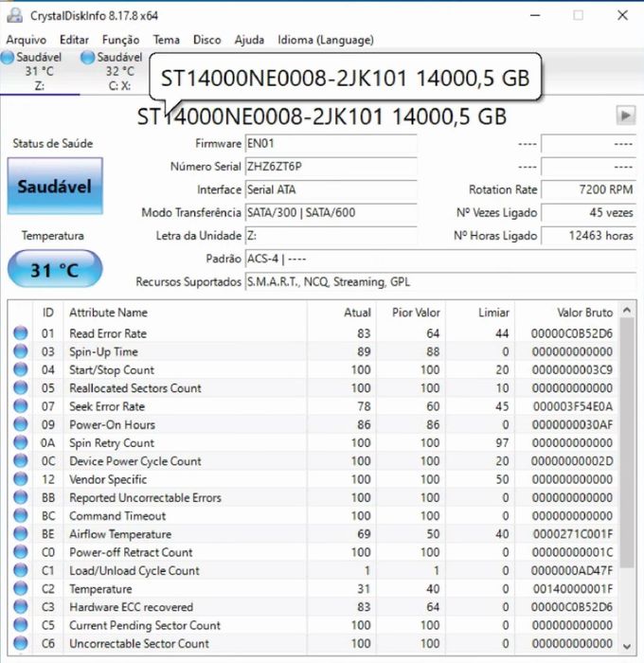Click the status orb for Hardware ECC recovered

coord(20,607)
